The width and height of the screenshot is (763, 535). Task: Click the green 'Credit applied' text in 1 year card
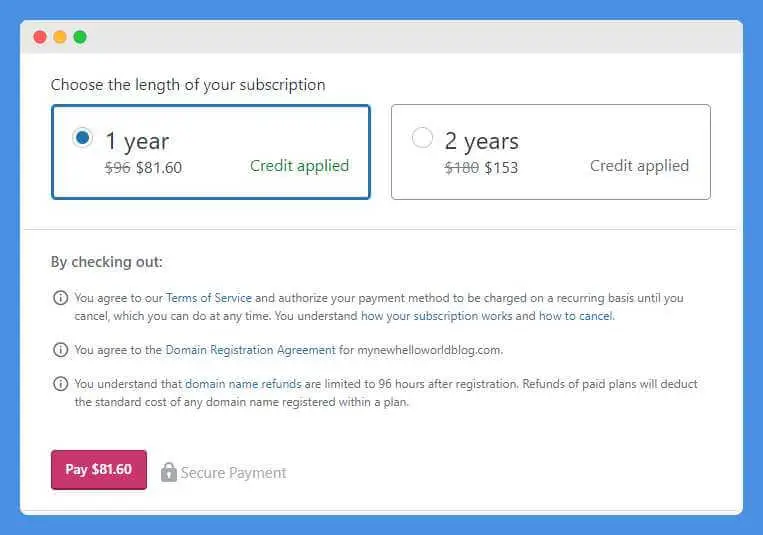coord(299,166)
